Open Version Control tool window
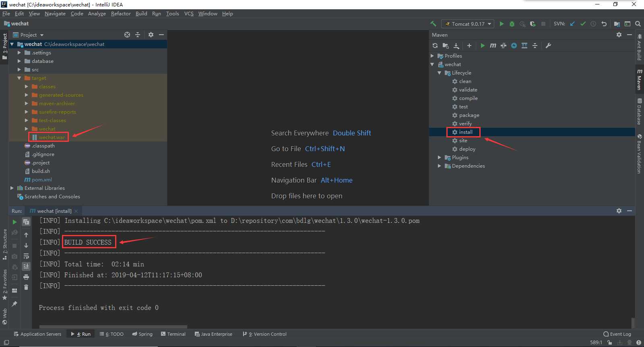 pyautogui.click(x=264, y=334)
